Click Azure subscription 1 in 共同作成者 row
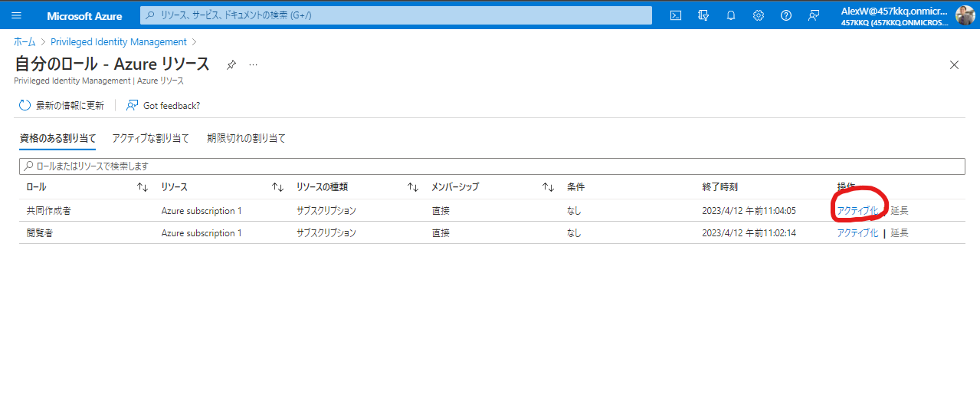 pyautogui.click(x=202, y=210)
